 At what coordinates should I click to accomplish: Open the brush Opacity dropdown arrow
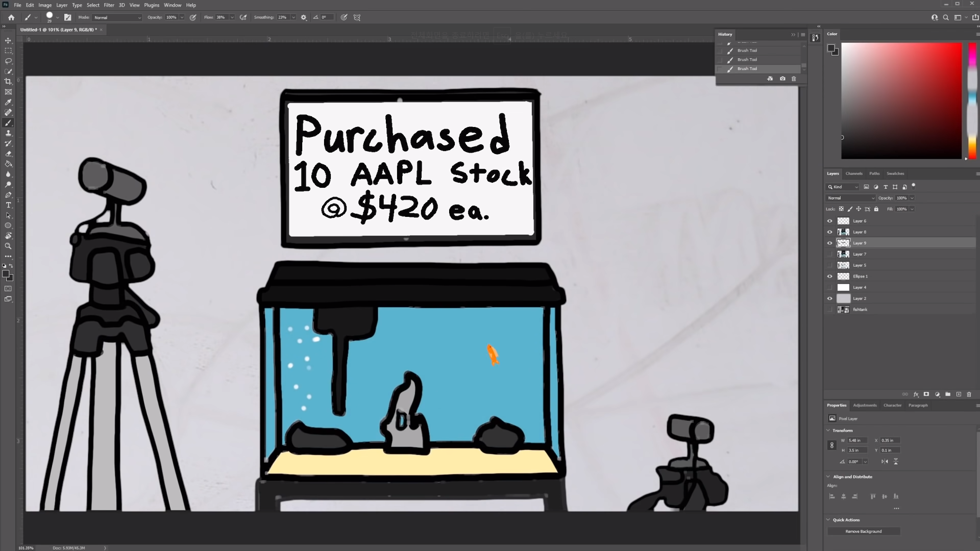(x=182, y=17)
